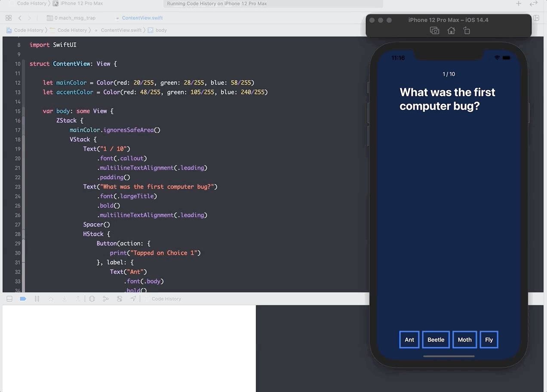Open ContentView.swift breadcrumb menu
The image size is (547, 392).
tap(118, 30)
